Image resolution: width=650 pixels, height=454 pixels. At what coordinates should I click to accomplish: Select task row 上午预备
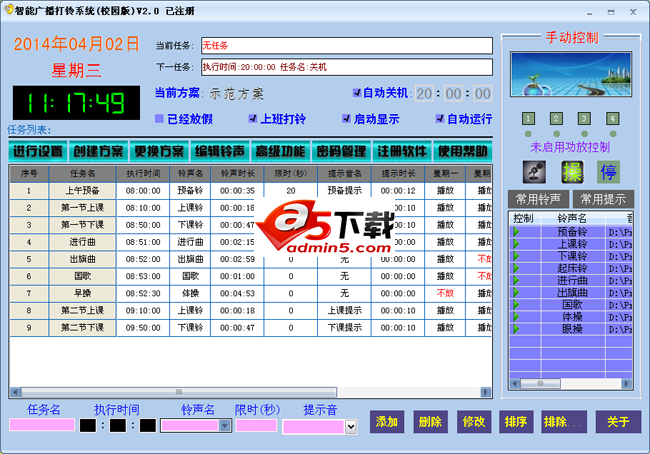pyautogui.click(x=250, y=191)
